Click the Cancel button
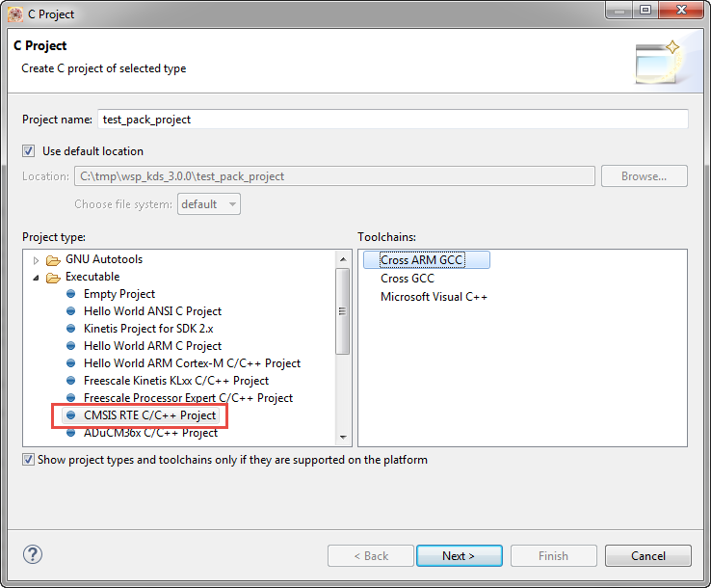Viewport: 711px width, 588px height. [647, 555]
